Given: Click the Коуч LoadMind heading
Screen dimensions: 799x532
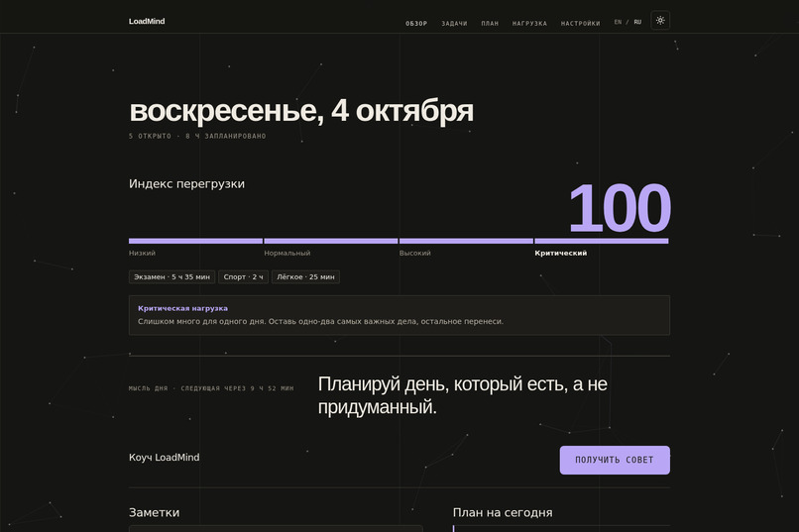Looking at the screenshot, I should click(x=165, y=457).
